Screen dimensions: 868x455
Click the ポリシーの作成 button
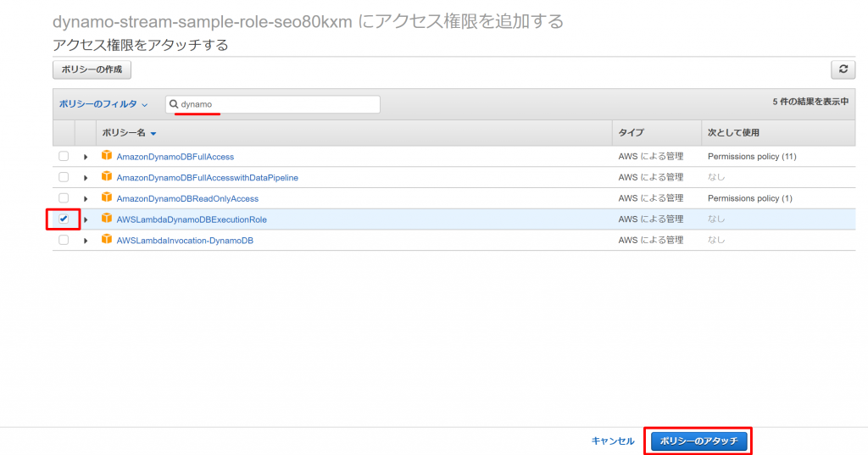coord(92,69)
